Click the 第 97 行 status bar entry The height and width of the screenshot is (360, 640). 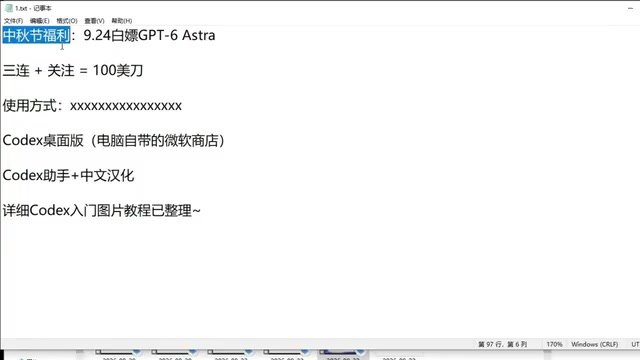(502, 344)
